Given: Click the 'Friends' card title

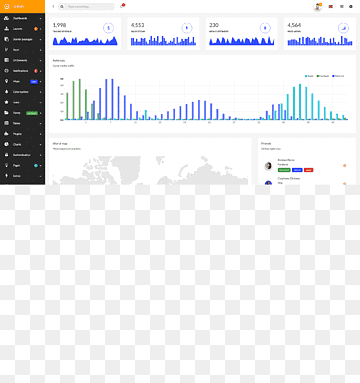Looking at the screenshot, I should [x=266, y=143].
